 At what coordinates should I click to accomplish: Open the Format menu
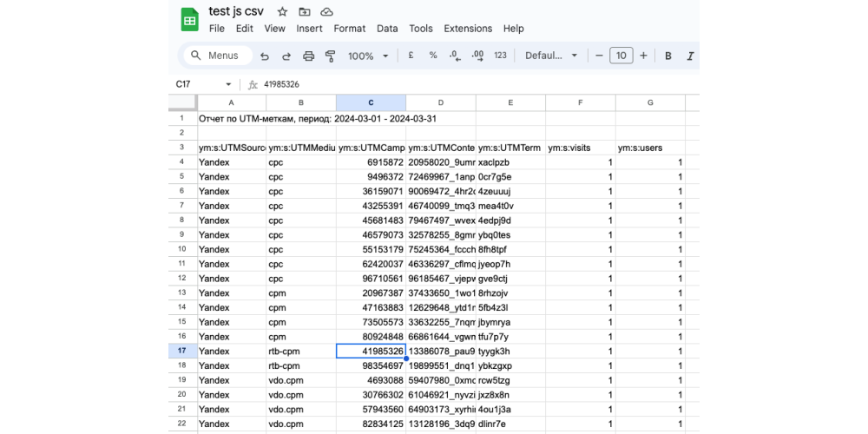(349, 29)
